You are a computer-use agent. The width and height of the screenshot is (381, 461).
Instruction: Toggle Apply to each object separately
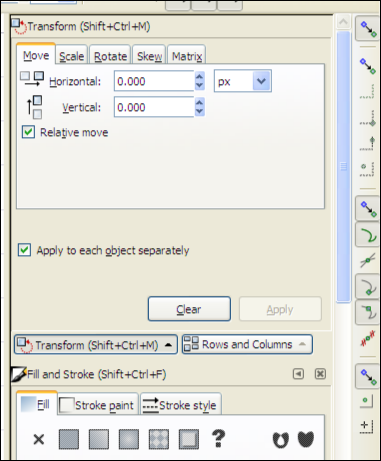pos(25,250)
